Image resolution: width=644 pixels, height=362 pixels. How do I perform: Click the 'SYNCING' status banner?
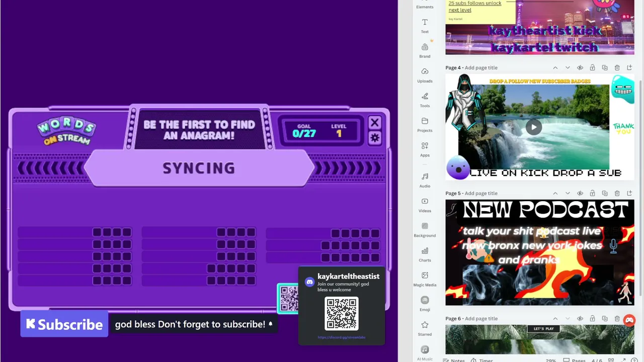click(x=199, y=168)
